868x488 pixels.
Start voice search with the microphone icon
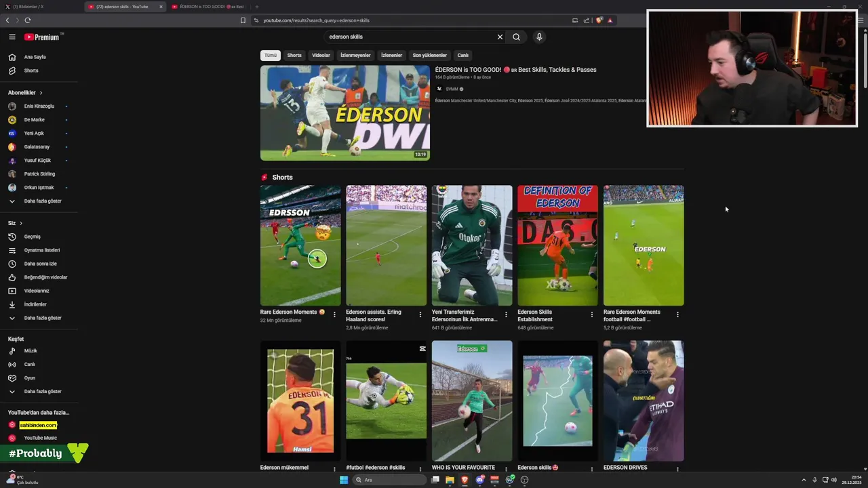click(539, 37)
